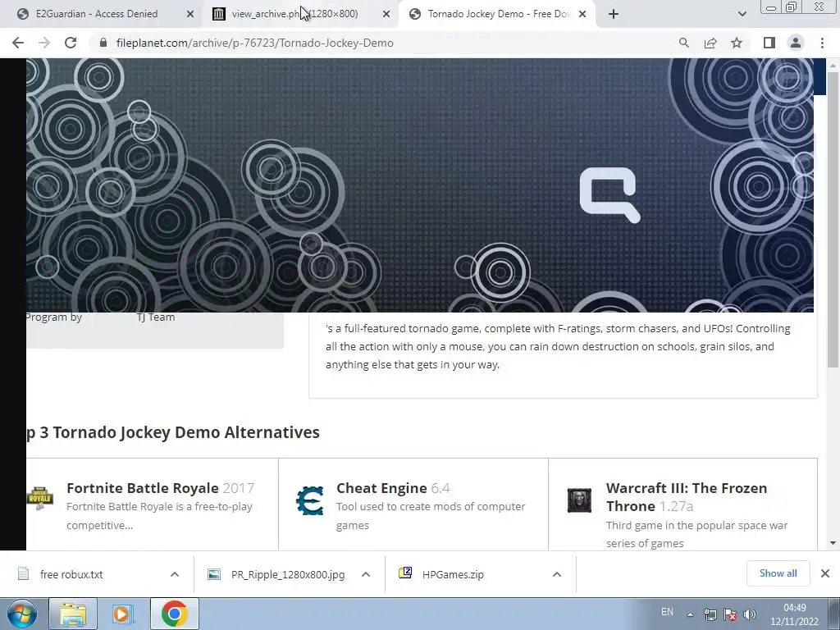The height and width of the screenshot is (630, 840).
Task: Click the scrollbar down arrow
Action: [833, 543]
